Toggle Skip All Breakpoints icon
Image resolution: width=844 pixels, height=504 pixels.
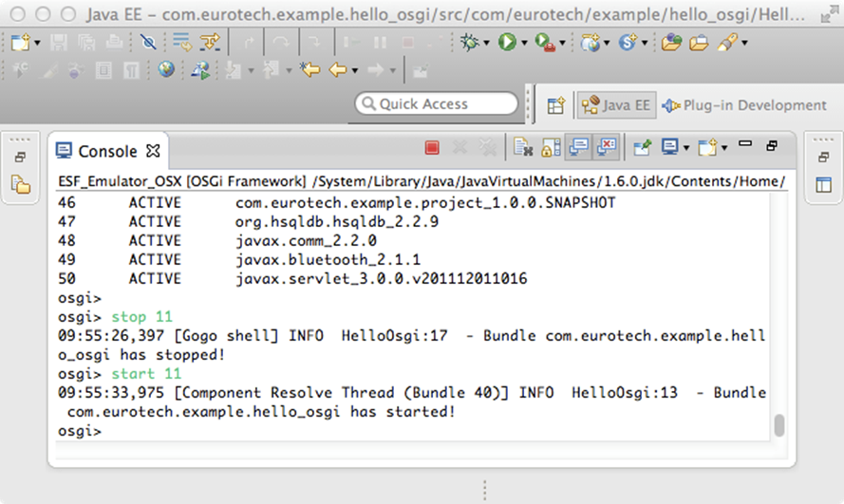pos(148,42)
